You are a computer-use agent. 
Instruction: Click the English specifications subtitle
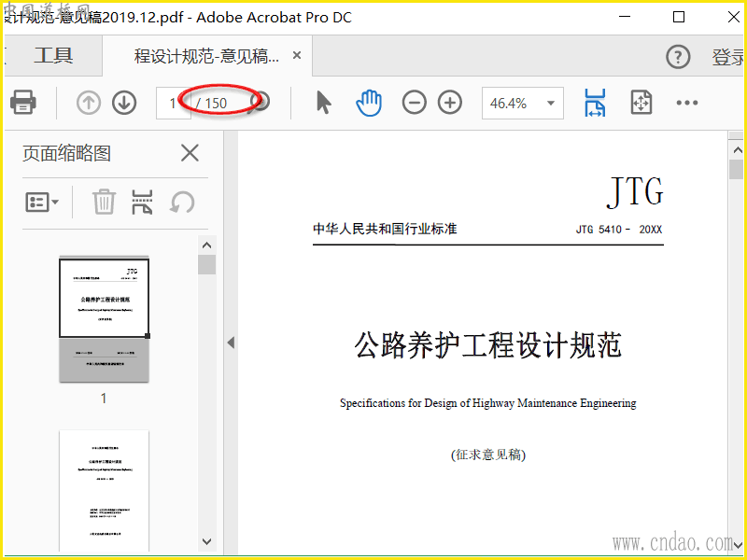487,403
